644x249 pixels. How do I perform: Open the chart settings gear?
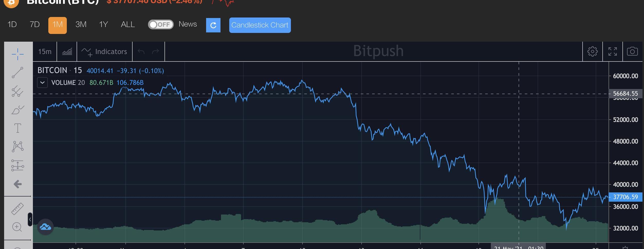(x=592, y=51)
